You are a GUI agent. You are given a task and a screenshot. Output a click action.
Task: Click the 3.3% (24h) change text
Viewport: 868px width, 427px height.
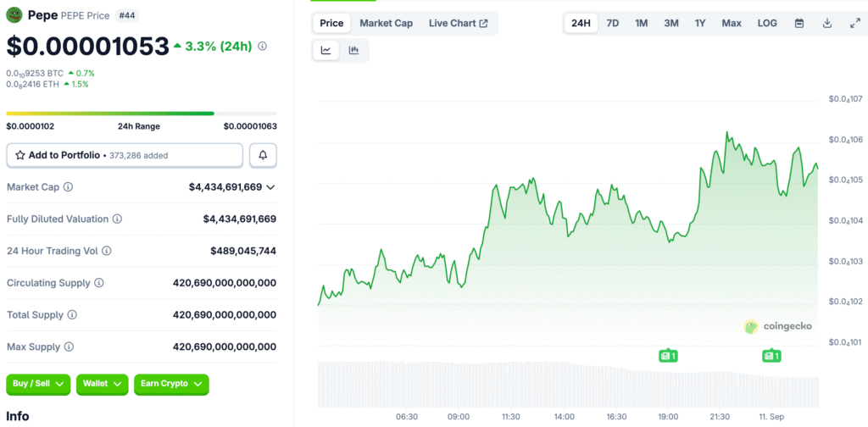218,47
